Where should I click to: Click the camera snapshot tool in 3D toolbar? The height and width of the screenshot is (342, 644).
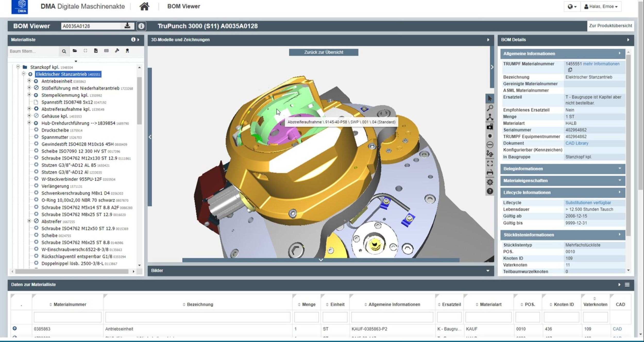(490, 127)
